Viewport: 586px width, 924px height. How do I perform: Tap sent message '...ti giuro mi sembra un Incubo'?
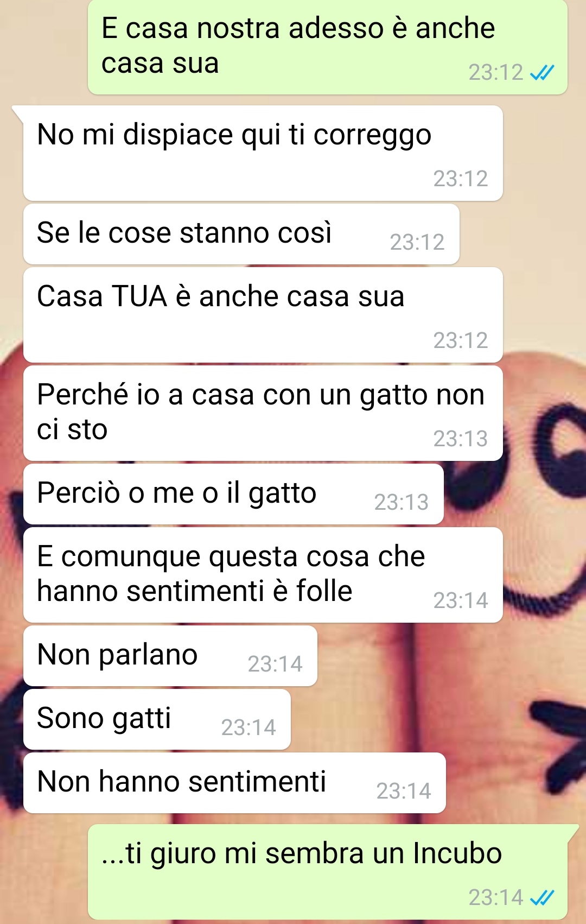click(328, 872)
